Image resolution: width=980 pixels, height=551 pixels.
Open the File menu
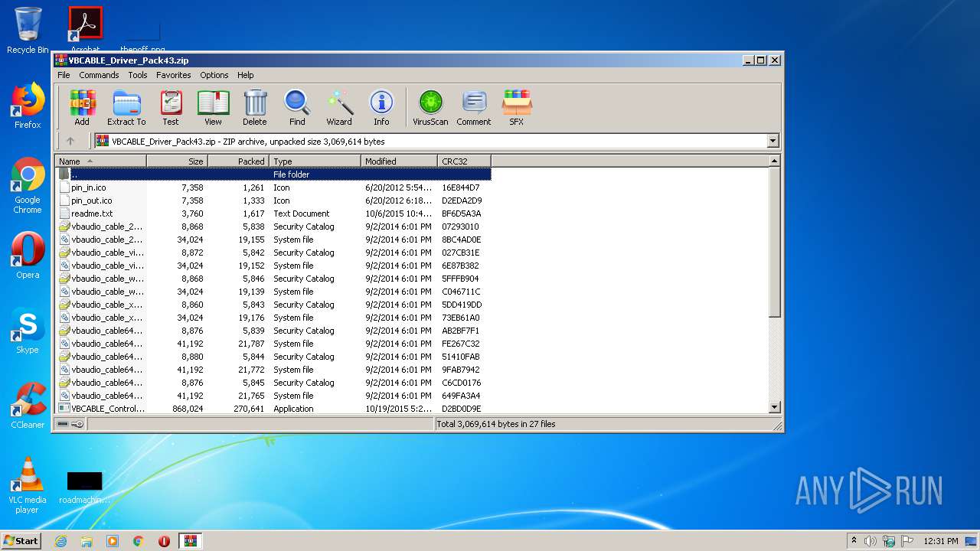64,75
